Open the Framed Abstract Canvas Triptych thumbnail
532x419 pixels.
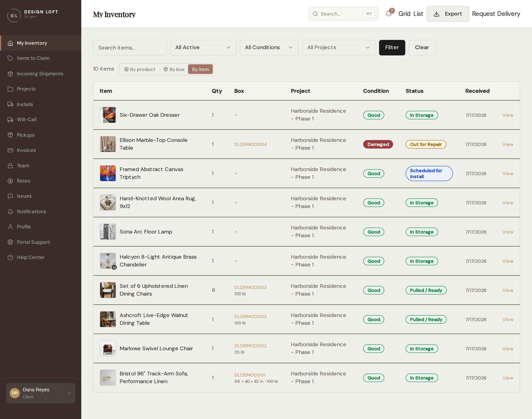coord(108,173)
